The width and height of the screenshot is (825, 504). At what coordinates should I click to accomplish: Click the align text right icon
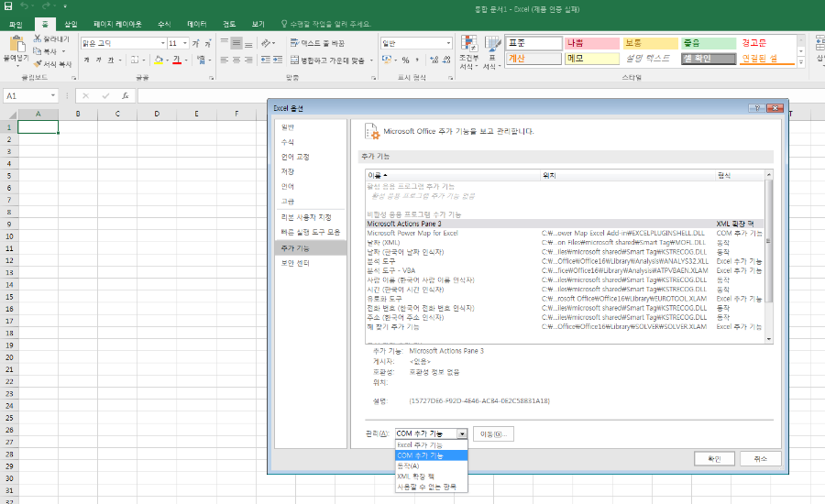click(248, 60)
